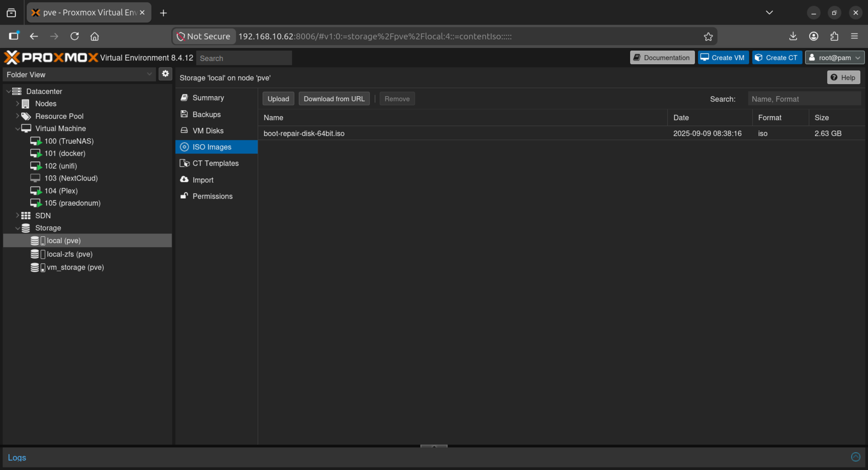Open the browser sidebar toggle icon
This screenshot has width=868, height=470.
pos(14,36)
